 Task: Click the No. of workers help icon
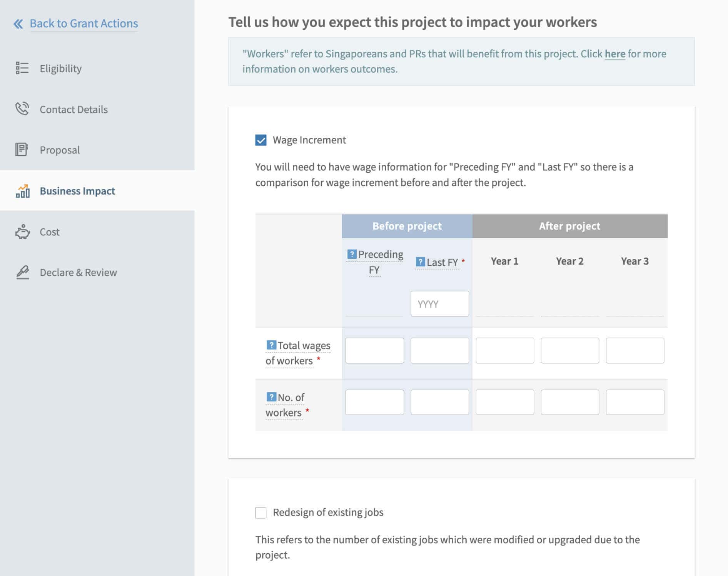pos(271,397)
